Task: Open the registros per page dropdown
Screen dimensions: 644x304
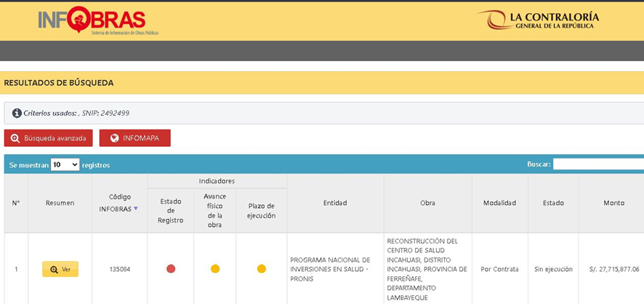Action: (x=65, y=165)
